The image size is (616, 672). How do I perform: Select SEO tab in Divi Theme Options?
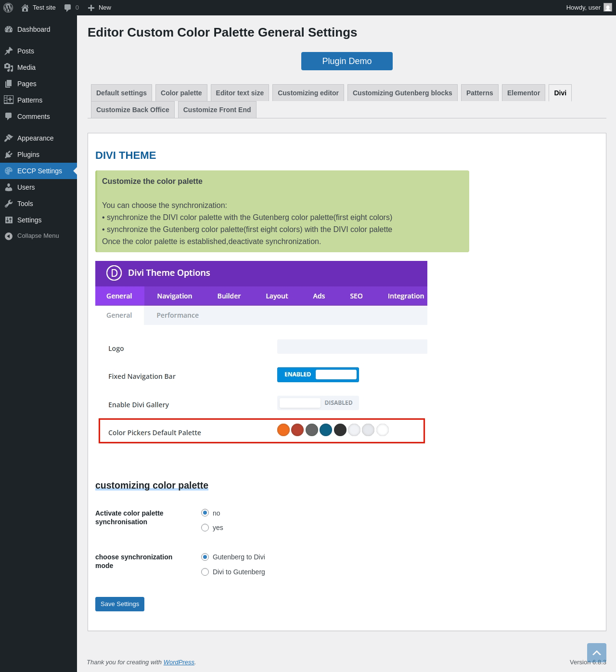click(357, 296)
